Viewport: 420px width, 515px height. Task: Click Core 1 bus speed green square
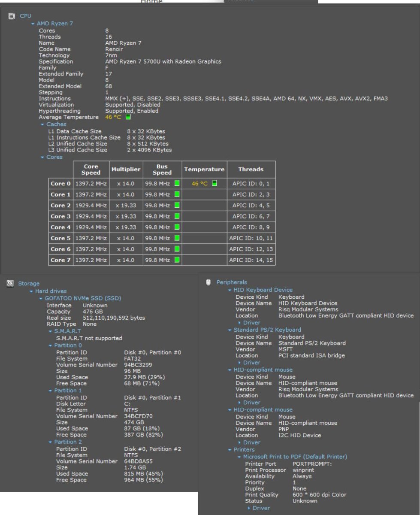point(177,194)
